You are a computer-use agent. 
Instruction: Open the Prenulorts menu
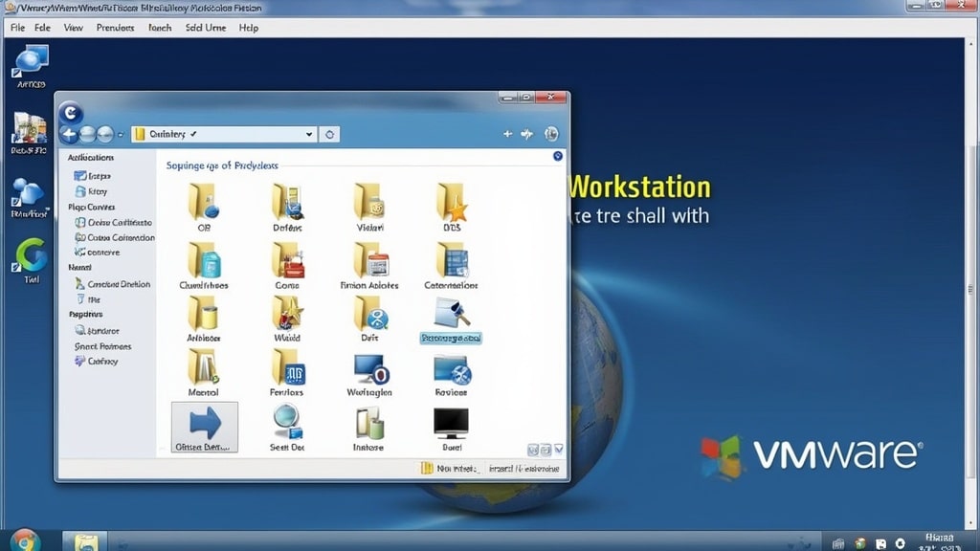pyautogui.click(x=115, y=28)
